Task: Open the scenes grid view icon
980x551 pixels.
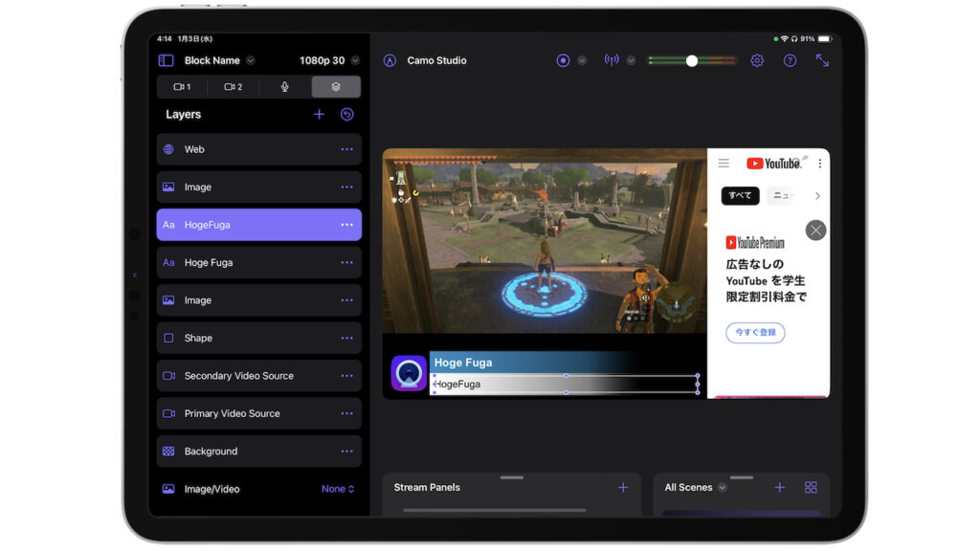Action: coord(811,487)
